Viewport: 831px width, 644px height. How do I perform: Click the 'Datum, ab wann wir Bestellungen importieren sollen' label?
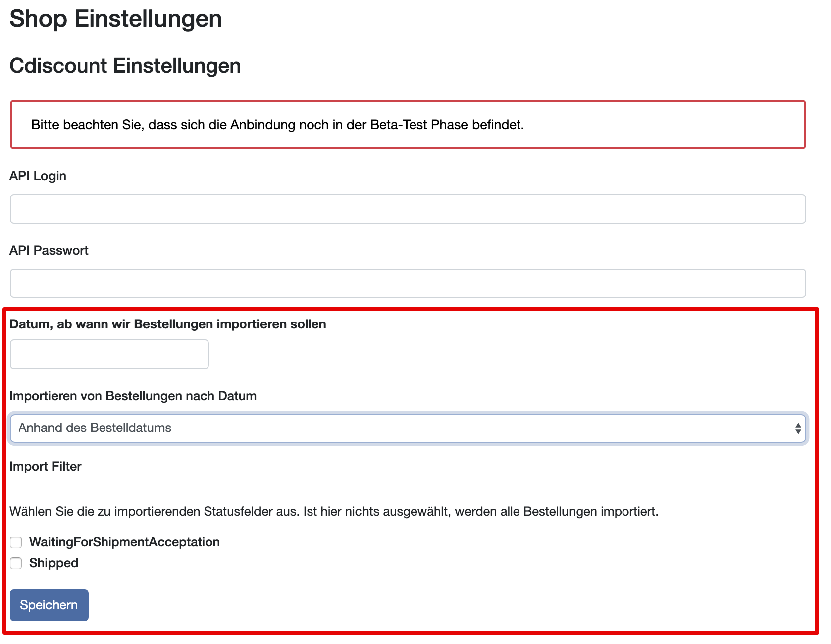click(168, 324)
